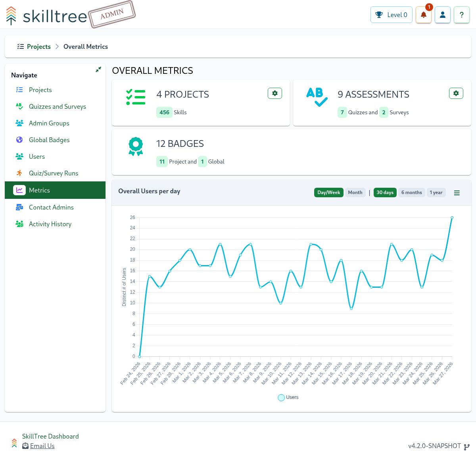This screenshot has height=460, width=476.
Task: Collapse the Navigate sidebar
Action: [x=98, y=69]
